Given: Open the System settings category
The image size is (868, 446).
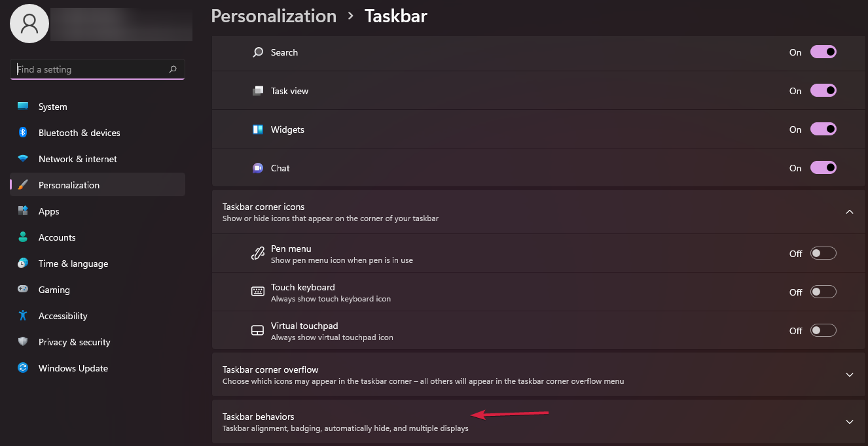Looking at the screenshot, I should pos(52,107).
